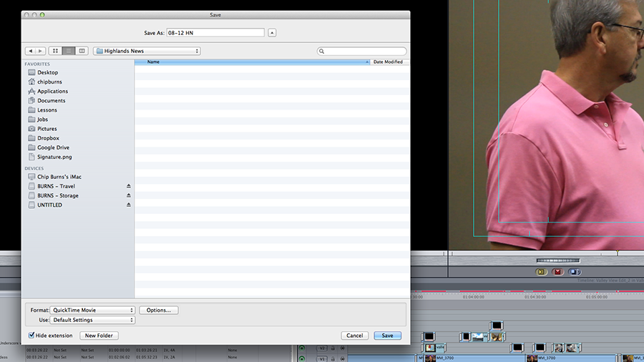
Task: Open Documents from the sidebar
Action: (51, 101)
